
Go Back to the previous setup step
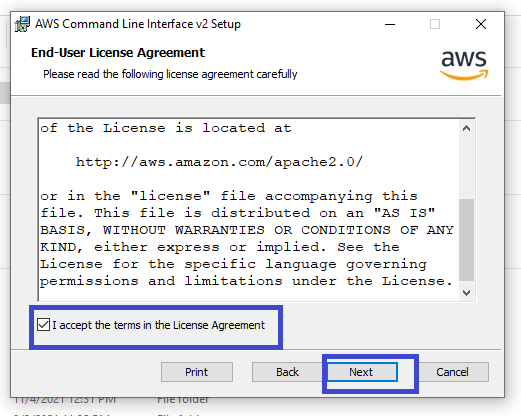pos(287,372)
